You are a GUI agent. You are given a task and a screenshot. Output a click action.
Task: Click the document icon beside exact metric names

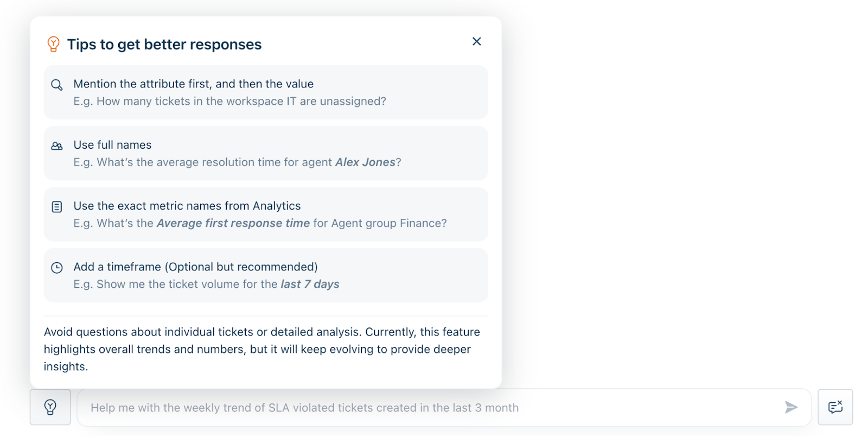coord(57,206)
